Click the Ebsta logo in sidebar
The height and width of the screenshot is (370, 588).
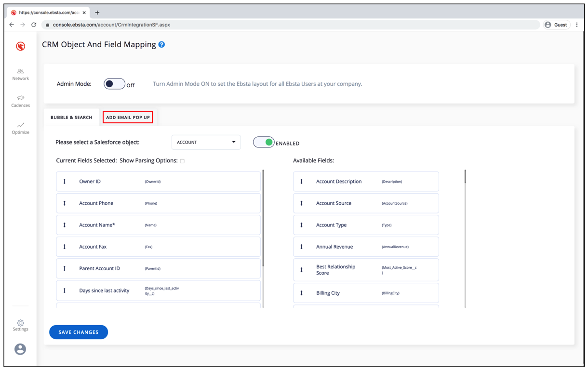point(20,46)
